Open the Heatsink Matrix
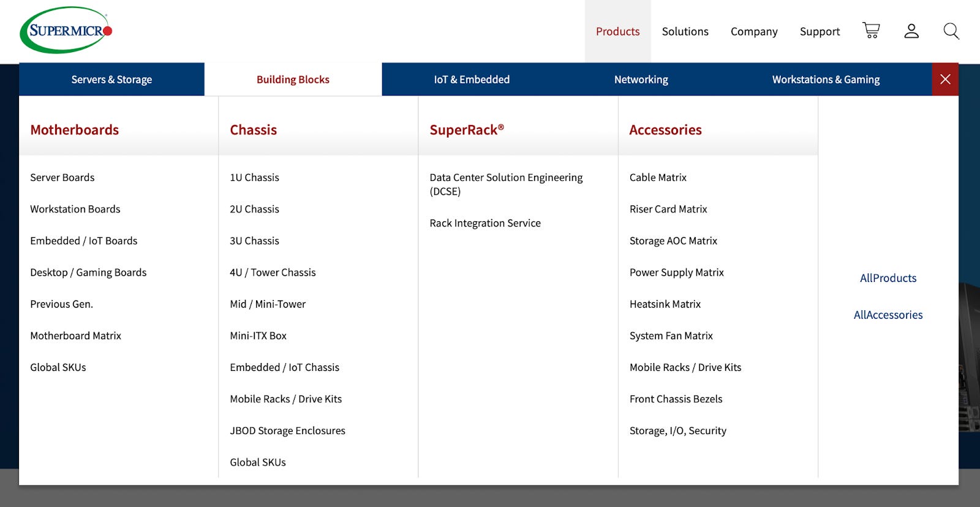 [665, 304]
